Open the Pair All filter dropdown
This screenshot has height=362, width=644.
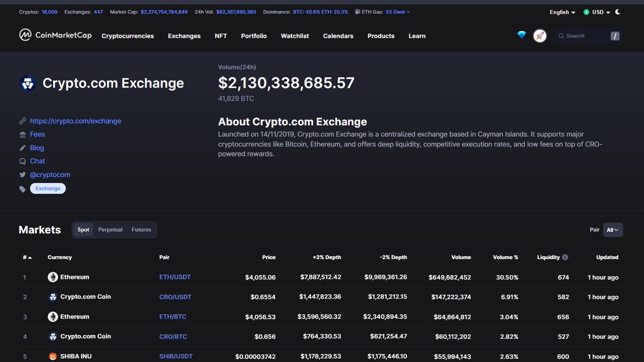pos(613,230)
